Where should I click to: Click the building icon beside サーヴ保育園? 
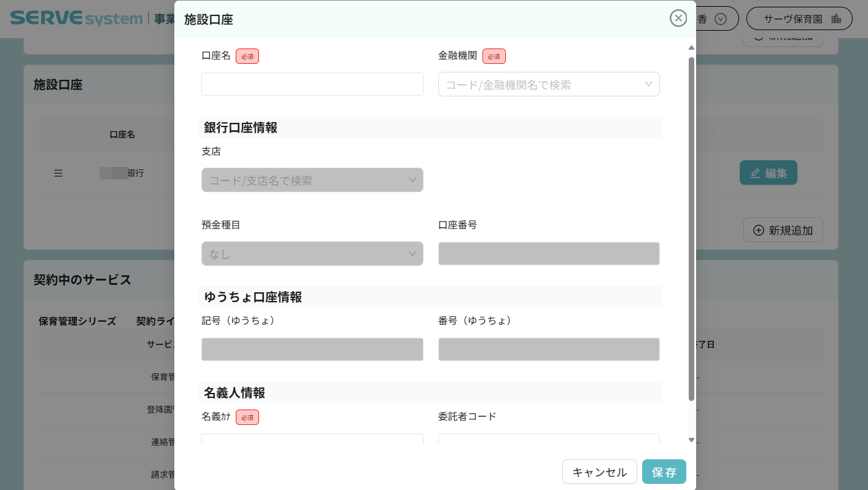[x=835, y=19]
